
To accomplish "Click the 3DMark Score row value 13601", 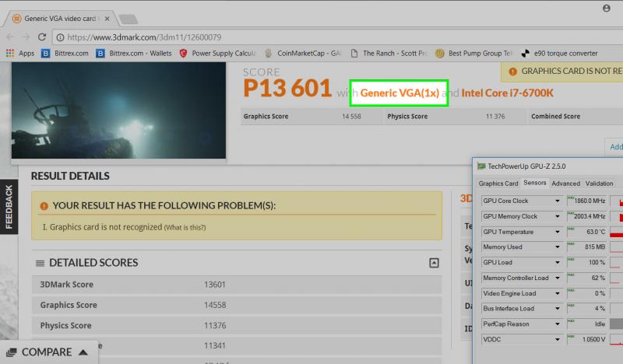I will pyautogui.click(x=215, y=285).
